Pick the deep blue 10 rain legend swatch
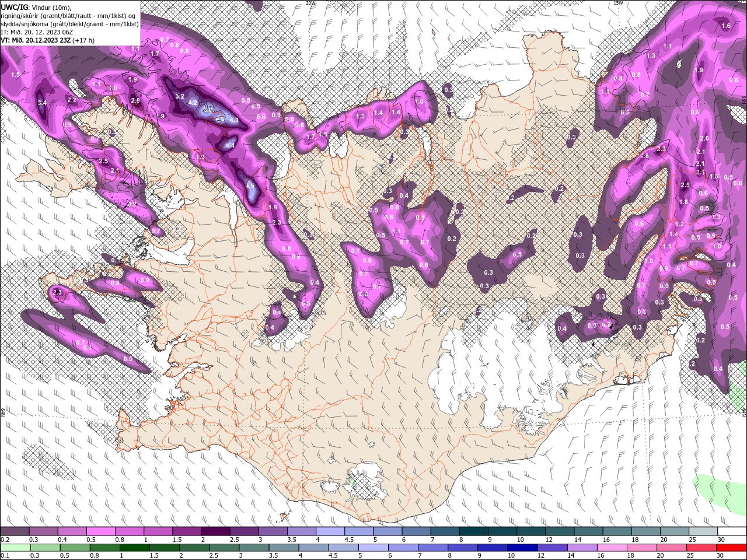 [522, 548]
